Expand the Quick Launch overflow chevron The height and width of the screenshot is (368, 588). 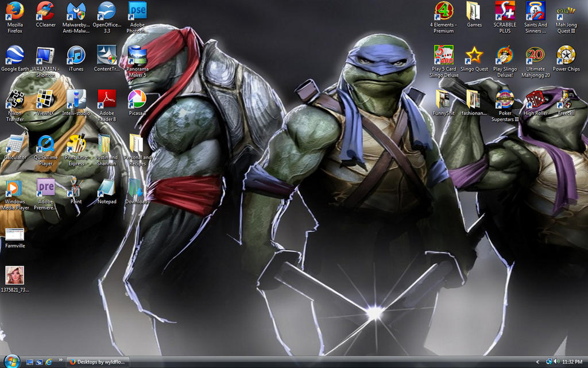coord(60,361)
